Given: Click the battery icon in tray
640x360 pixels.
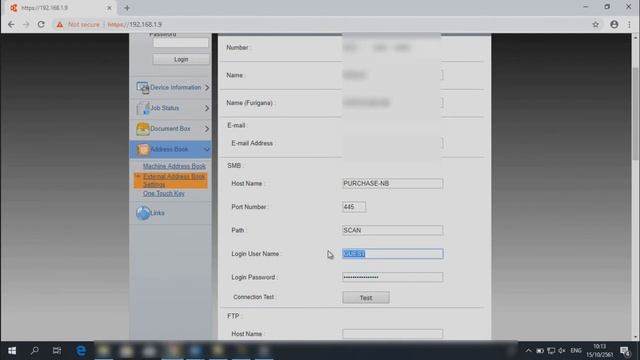Looking at the screenshot, I should tap(540, 351).
